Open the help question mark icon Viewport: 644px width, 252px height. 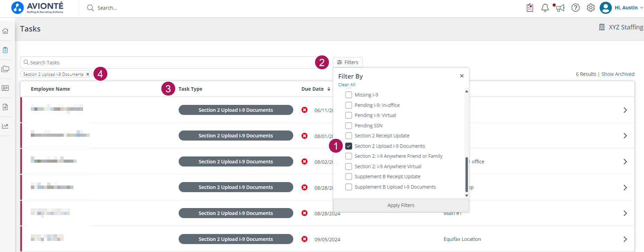pos(575,8)
